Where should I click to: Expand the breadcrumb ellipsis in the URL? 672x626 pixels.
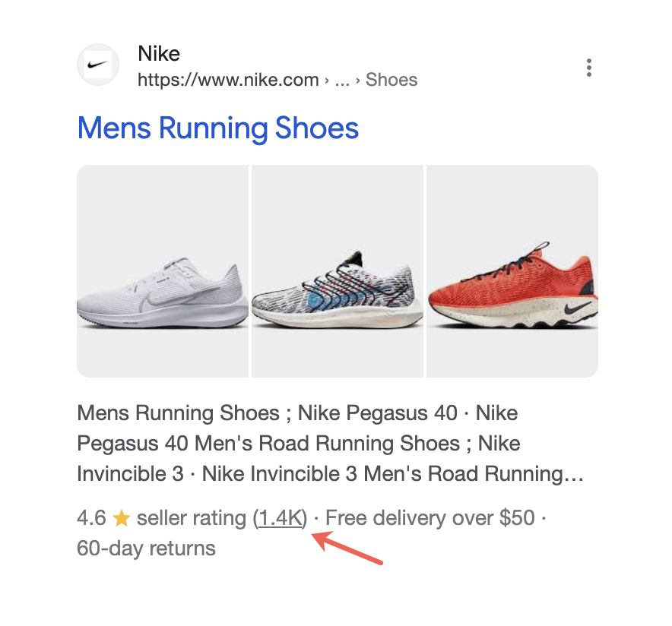[342, 80]
